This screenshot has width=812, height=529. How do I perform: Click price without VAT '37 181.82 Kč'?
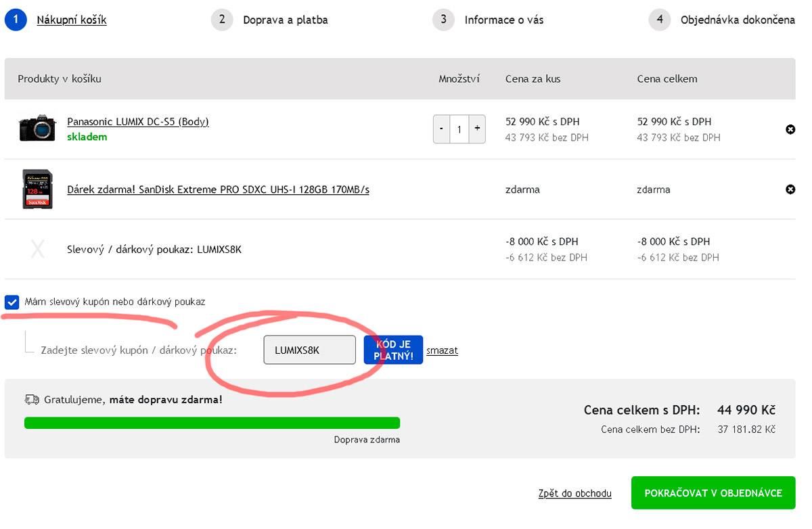pyautogui.click(x=746, y=430)
